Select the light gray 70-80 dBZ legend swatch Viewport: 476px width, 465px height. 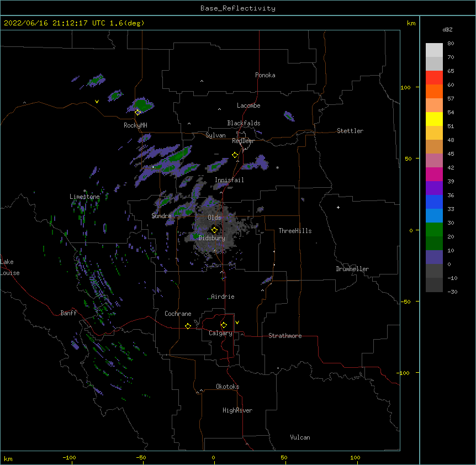(x=434, y=50)
